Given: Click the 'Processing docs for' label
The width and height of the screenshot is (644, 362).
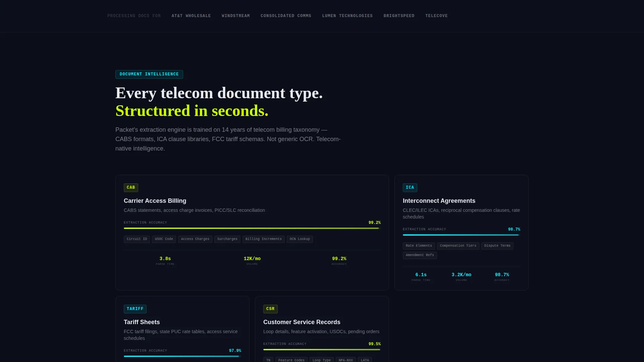Looking at the screenshot, I should point(134,16).
